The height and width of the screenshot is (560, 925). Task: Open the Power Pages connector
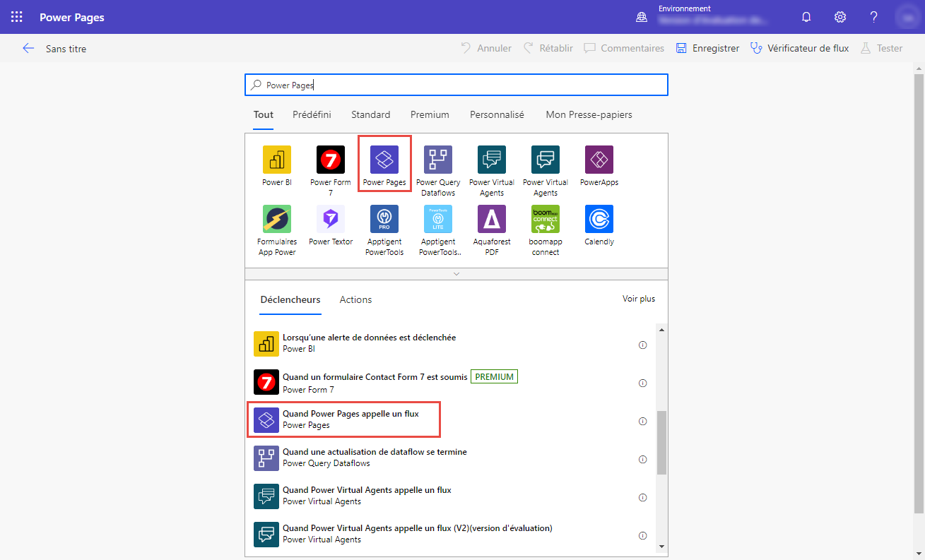click(x=384, y=160)
